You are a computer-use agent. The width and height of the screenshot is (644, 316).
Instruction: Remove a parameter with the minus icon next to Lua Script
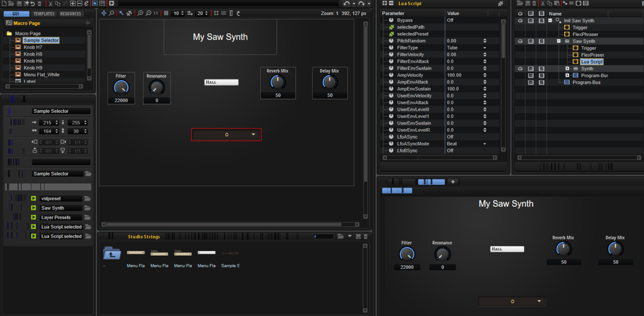(391, 3)
